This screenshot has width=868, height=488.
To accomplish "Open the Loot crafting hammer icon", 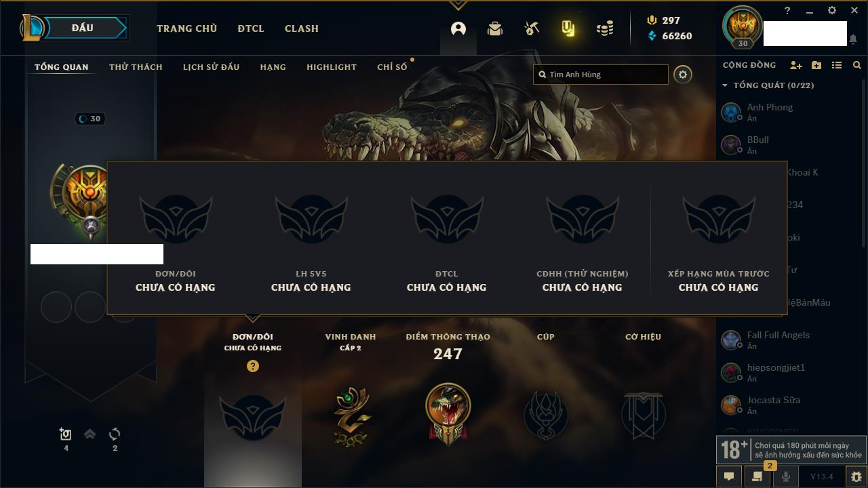I will (532, 28).
